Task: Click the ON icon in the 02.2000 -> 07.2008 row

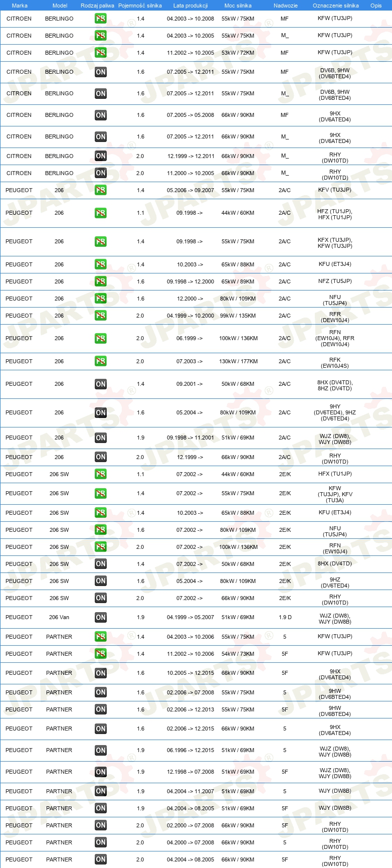Action: (x=101, y=825)
